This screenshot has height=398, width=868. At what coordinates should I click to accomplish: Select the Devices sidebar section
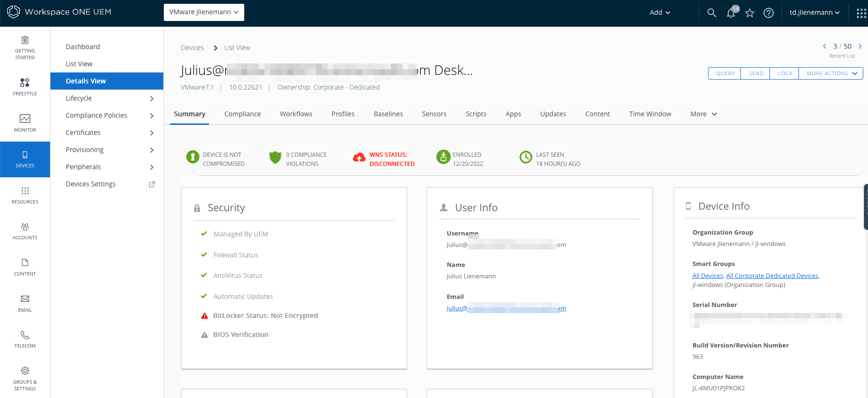(x=25, y=159)
